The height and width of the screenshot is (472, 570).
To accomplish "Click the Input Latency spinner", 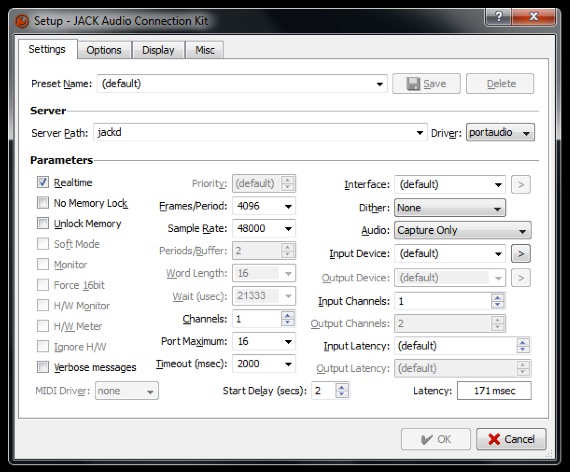I will (463, 346).
